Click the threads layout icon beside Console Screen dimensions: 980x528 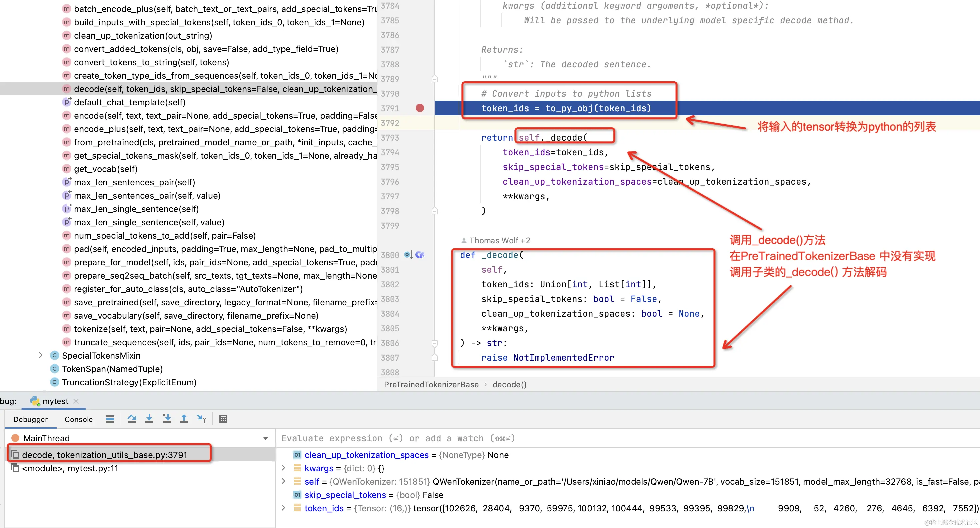pyautogui.click(x=110, y=419)
